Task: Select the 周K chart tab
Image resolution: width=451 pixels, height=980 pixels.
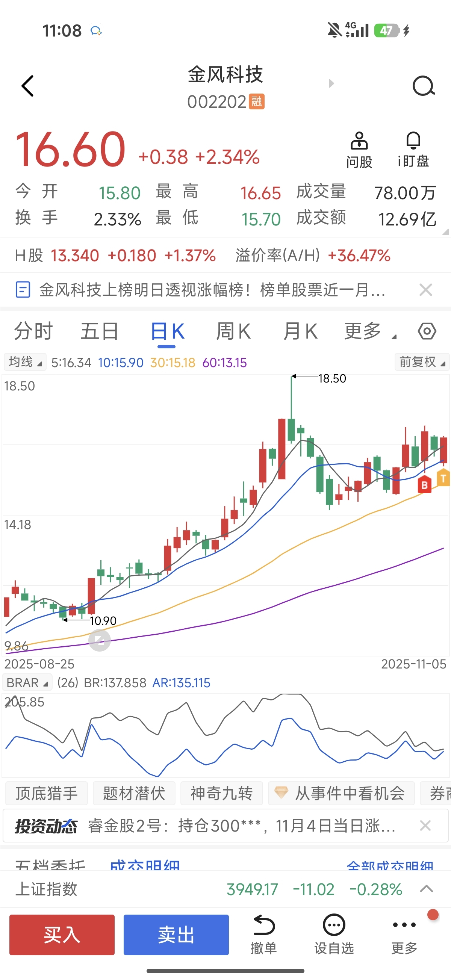Action: coord(233,331)
